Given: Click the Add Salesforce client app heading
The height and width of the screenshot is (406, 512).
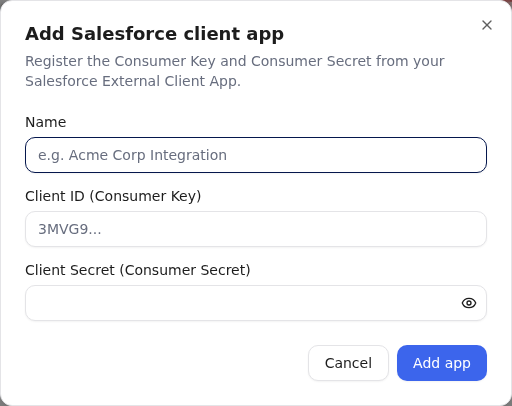Looking at the screenshot, I should pyautogui.click(x=154, y=34).
